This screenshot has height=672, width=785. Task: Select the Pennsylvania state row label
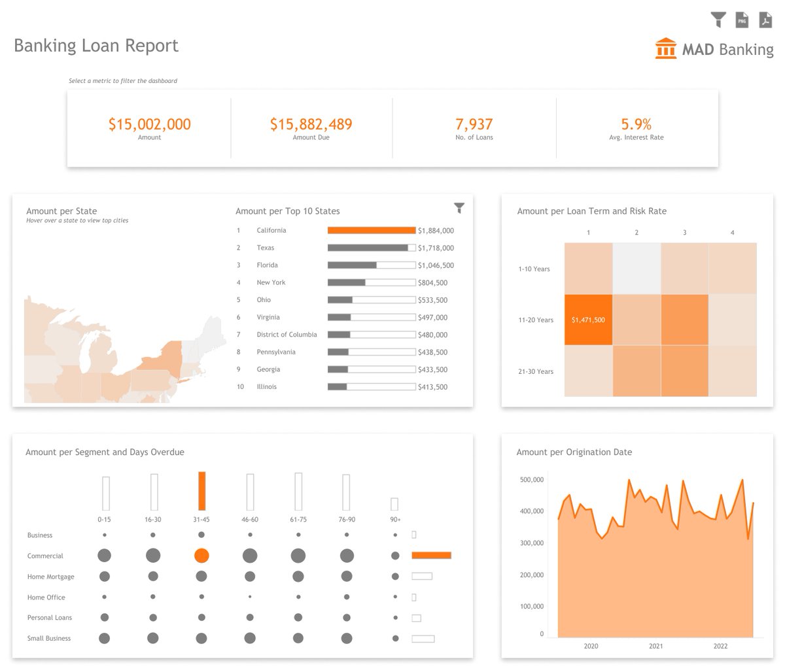pos(276,352)
